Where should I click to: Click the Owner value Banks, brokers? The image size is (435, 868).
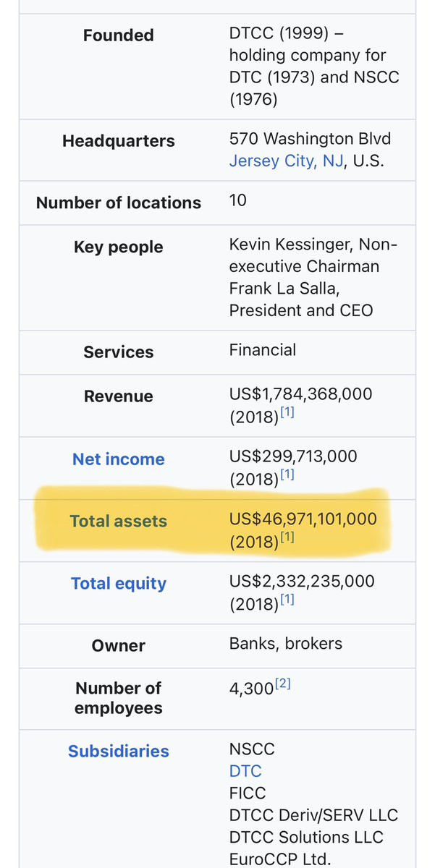[286, 644]
